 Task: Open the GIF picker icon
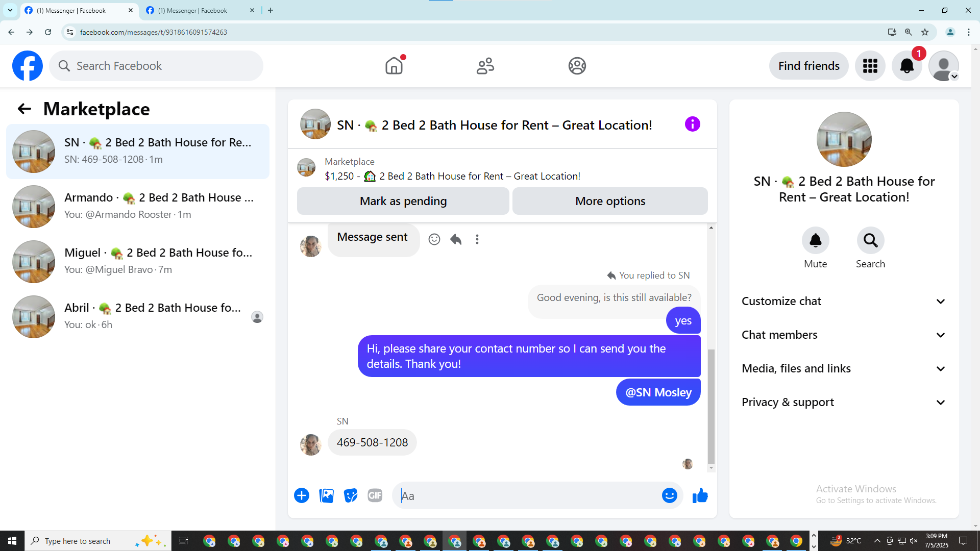click(x=375, y=495)
